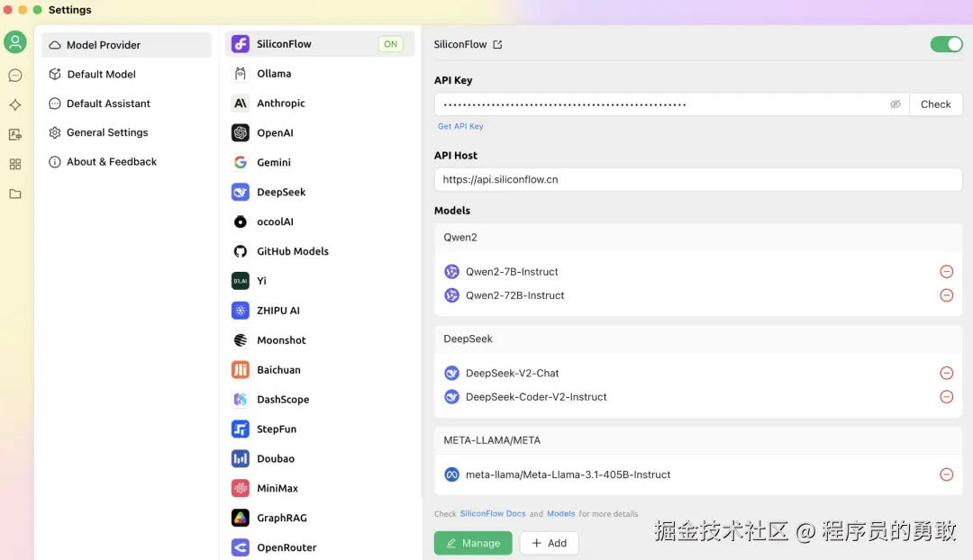Click the ON status badge for SiliconFlow

point(390,44)
